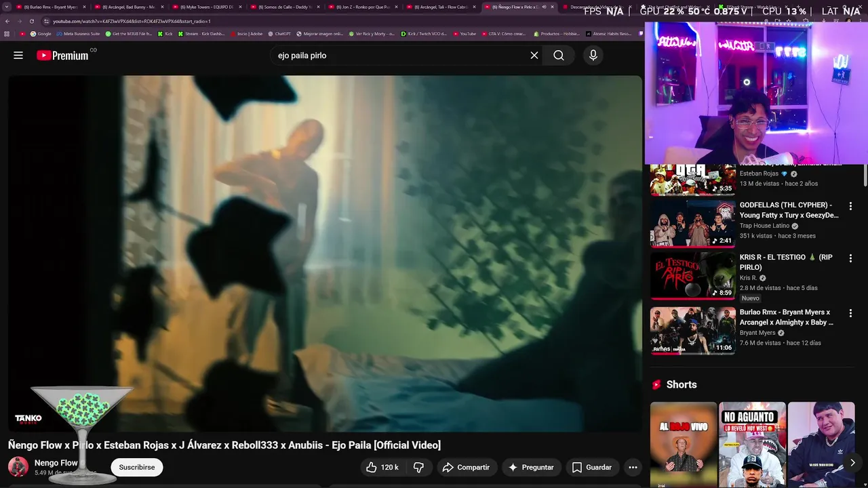Visit the Bryant Myers channel name
Image resolution: width=868 pixels, height=488 pixels.
point(757,333)
